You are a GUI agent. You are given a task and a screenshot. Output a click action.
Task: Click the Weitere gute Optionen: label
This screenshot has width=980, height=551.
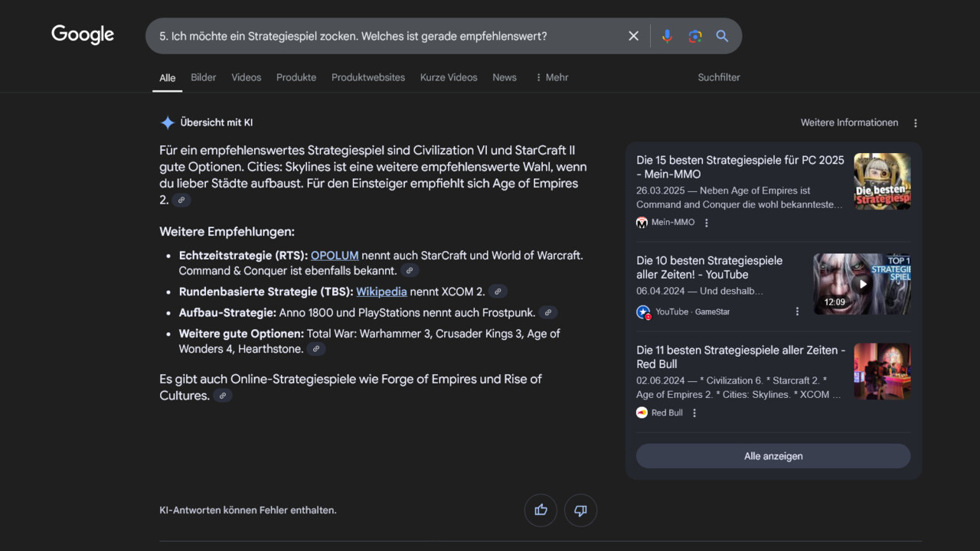click(x=241, y=334)
